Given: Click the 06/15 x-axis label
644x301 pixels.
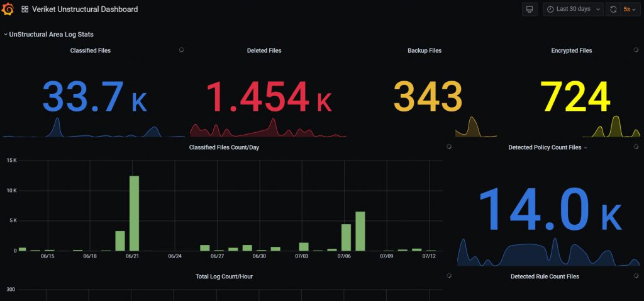Looking at the screenshot, I should point(47,256).
